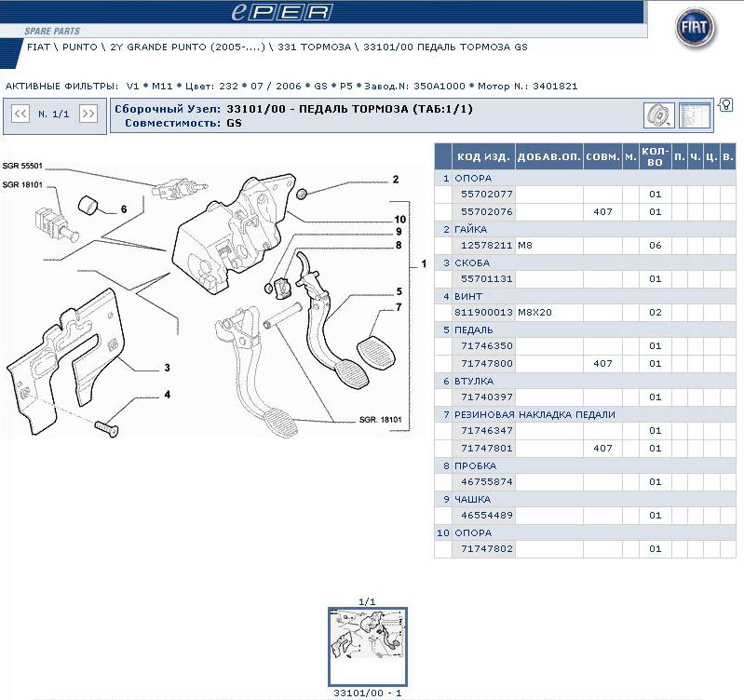Click the FIAT logo
Screen dimensions: 744x700
pos(697,32)
